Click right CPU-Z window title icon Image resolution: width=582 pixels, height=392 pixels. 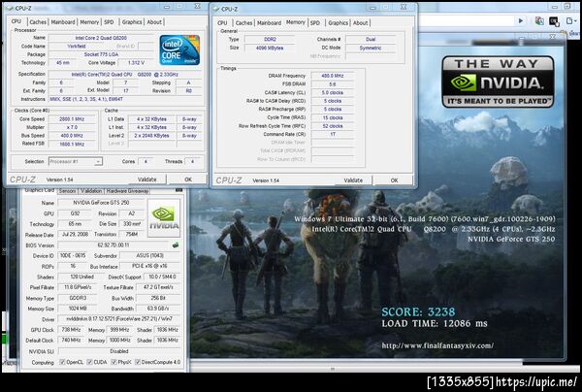click(x=215, y=9)
